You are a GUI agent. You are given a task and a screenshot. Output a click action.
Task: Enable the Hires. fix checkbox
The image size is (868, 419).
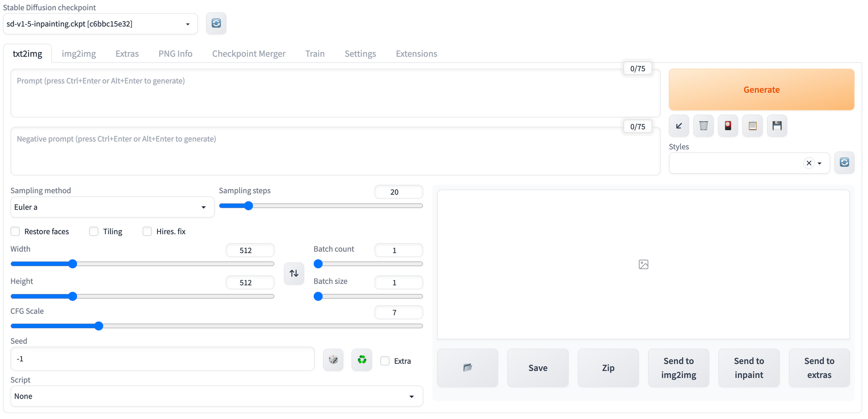click(147, 231)
